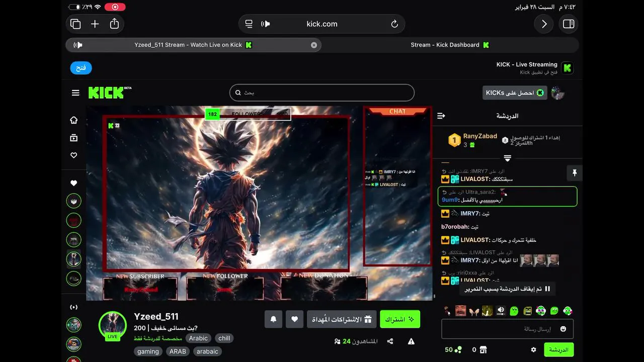This screenshot has width=644, height=362.
Task: Click the 50 channel points balance
Action: (x=453, y=349)
